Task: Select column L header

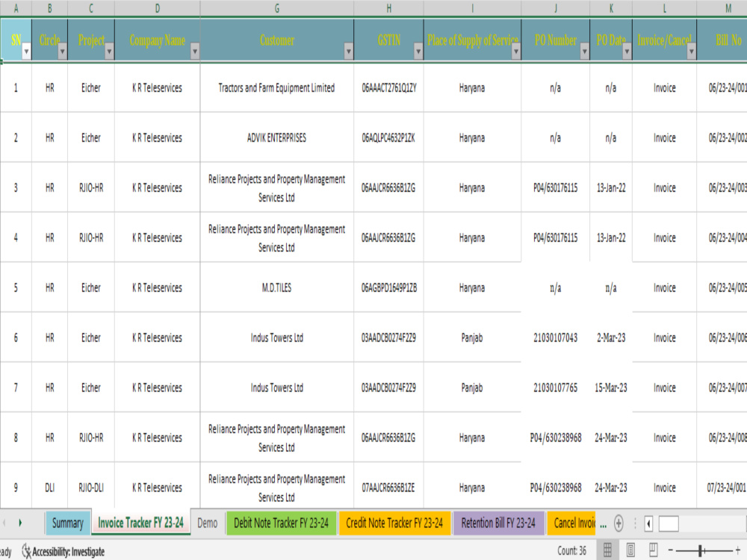Action: point(665,8)
